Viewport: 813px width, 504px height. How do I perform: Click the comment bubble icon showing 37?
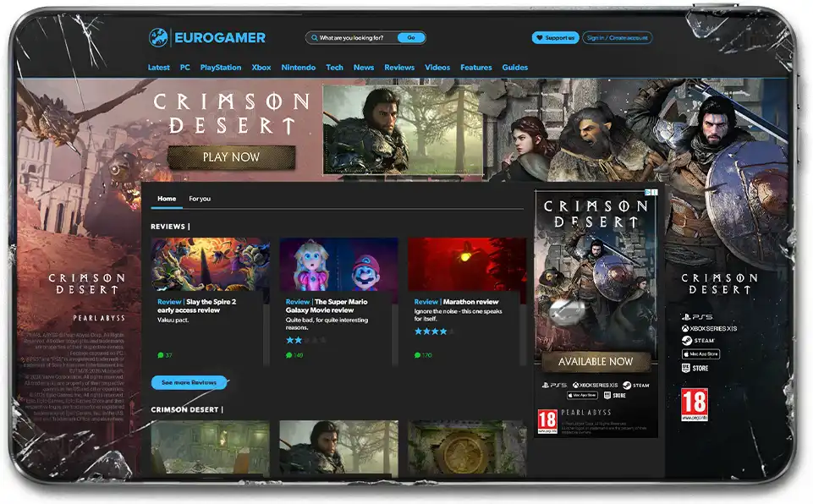point(161,355)
